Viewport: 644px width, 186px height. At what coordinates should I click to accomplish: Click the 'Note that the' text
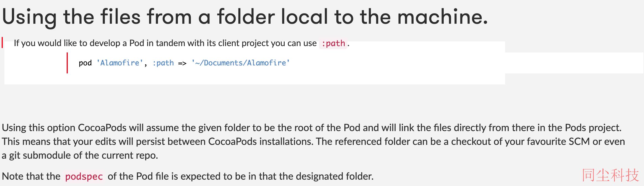[31, 176]
